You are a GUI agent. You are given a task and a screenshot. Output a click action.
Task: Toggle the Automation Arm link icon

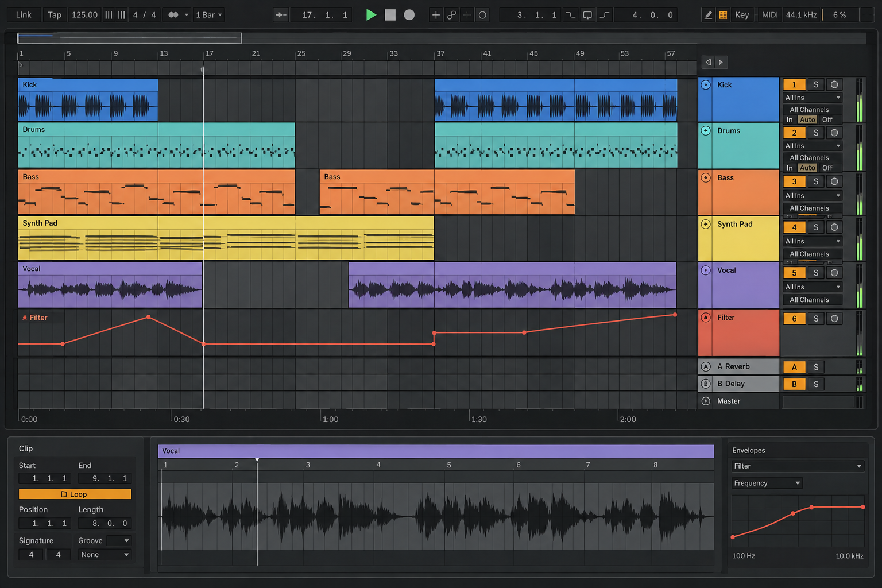(x=452, y=15)
